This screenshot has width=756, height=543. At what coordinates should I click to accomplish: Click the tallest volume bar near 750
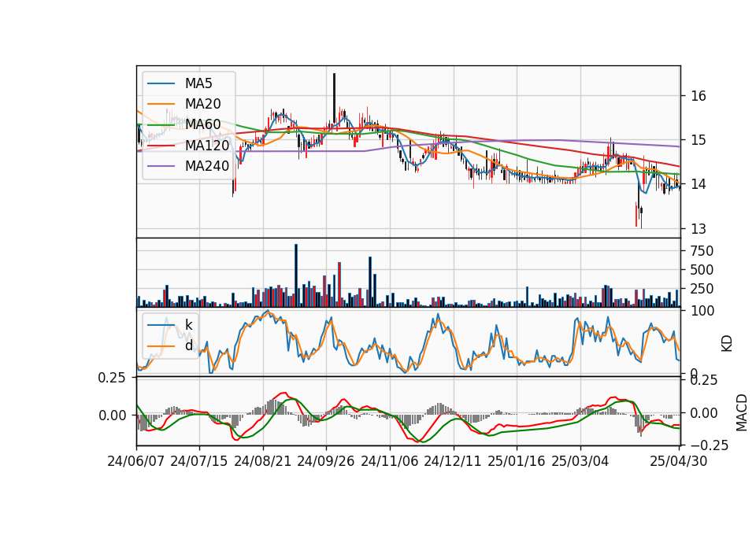click(x=296, y=275)
